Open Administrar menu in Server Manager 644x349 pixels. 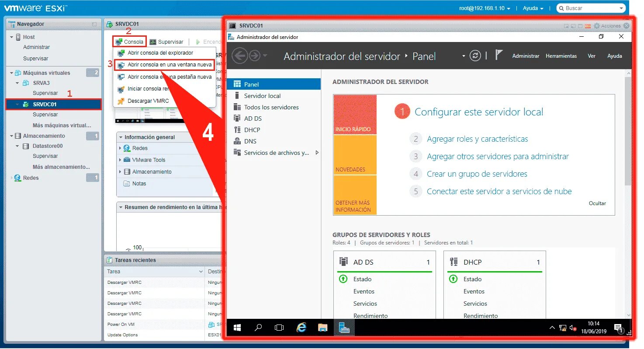[x=526, y=56]
